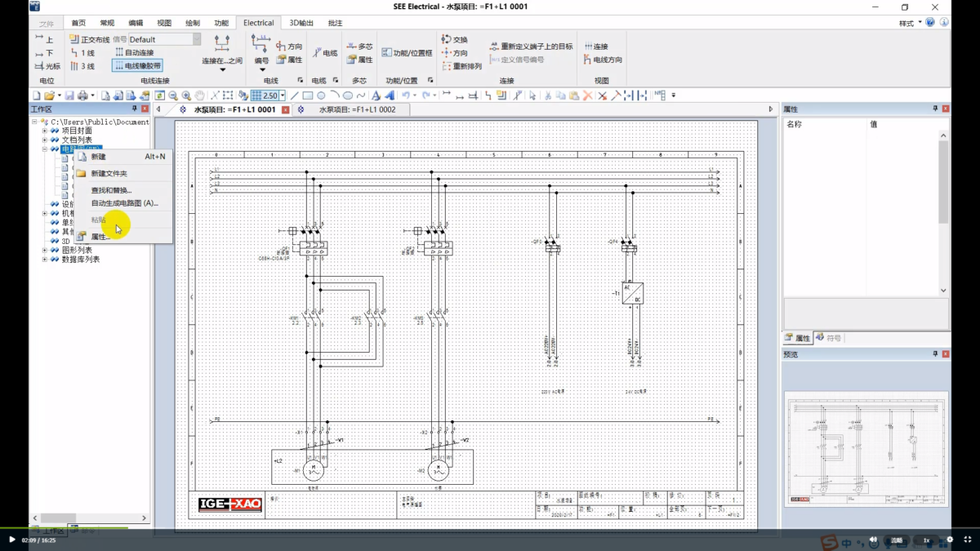Toggle 自动连接 auto connection option
Screen dimensions: 980x551
(134, 52)
